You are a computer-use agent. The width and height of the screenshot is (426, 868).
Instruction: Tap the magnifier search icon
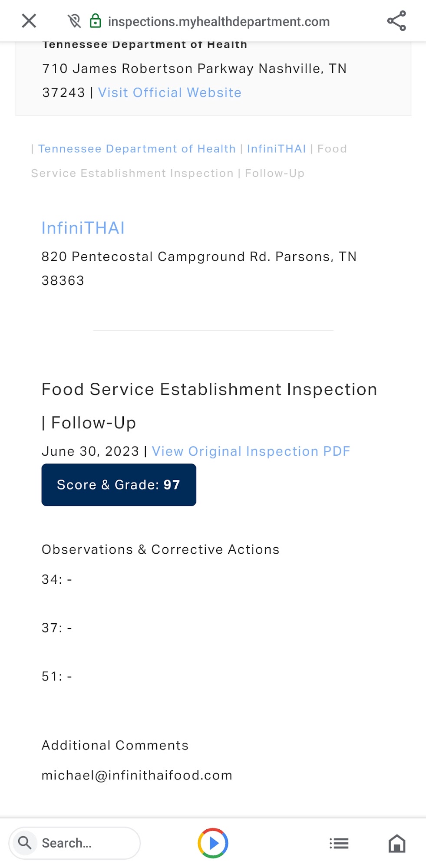(25, 843)
